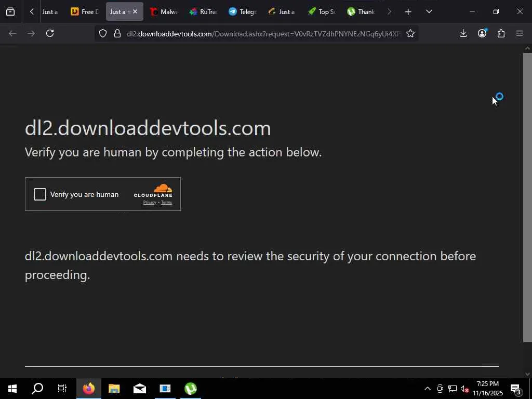Click the dl2.downloaddevtools.com page heading
This screenshot has height=399, width=532.
(148, 128)
